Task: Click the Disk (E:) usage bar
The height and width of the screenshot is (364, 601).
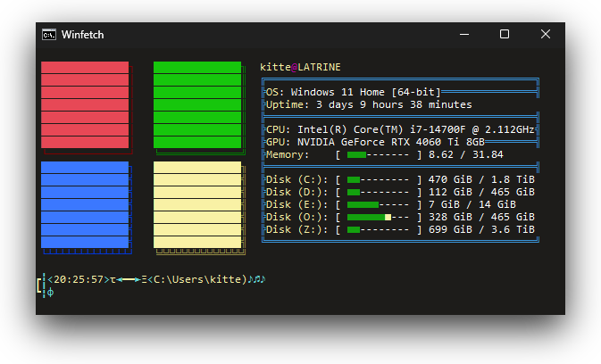Action: point(378,204)
